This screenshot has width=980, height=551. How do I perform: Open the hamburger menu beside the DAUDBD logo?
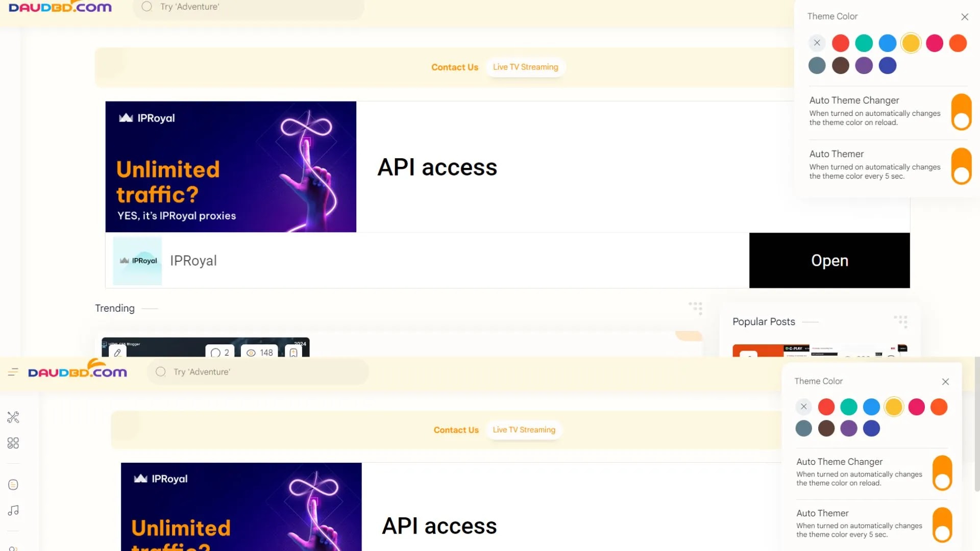pos(13,372)
